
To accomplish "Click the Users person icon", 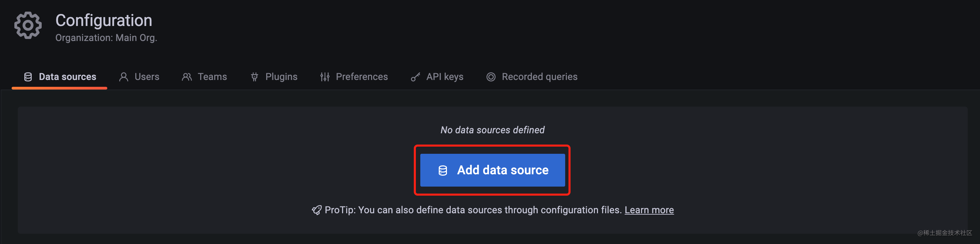I will click(124, 77).
